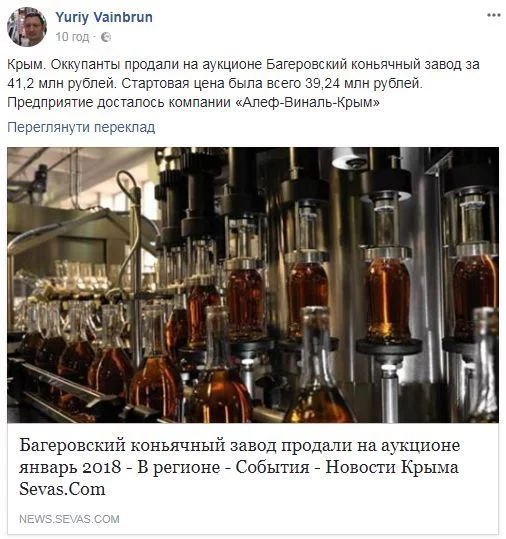Click the 'Алеф-Виналь-Крым' company mention in post
Screen dimensions: 506x539
(x=308, y=102)
